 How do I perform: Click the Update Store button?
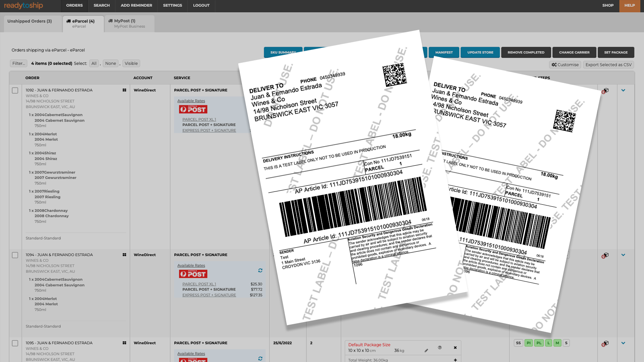(x=480, y=52)
